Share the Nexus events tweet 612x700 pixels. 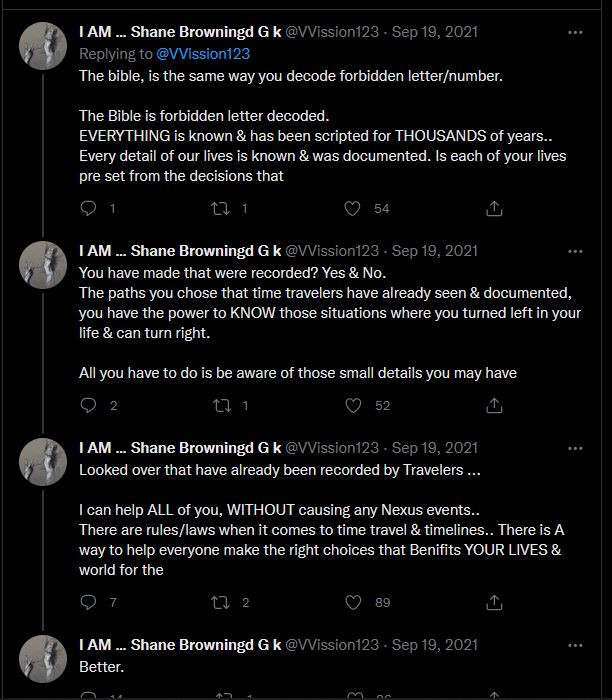tap(494, 602)
